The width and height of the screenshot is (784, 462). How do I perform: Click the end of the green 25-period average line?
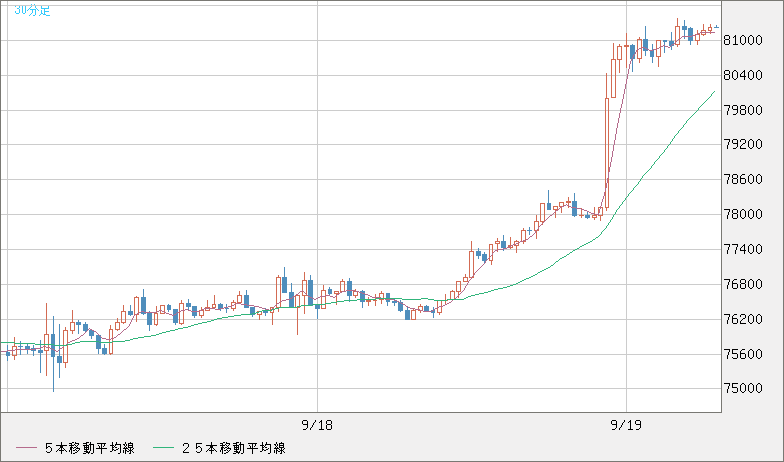coord(714,92)
